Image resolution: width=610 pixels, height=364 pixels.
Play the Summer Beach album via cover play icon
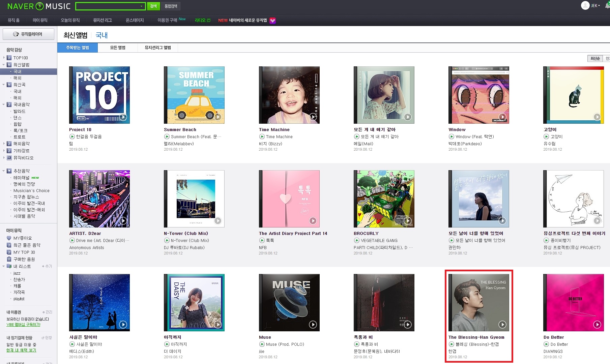(218, 117)
